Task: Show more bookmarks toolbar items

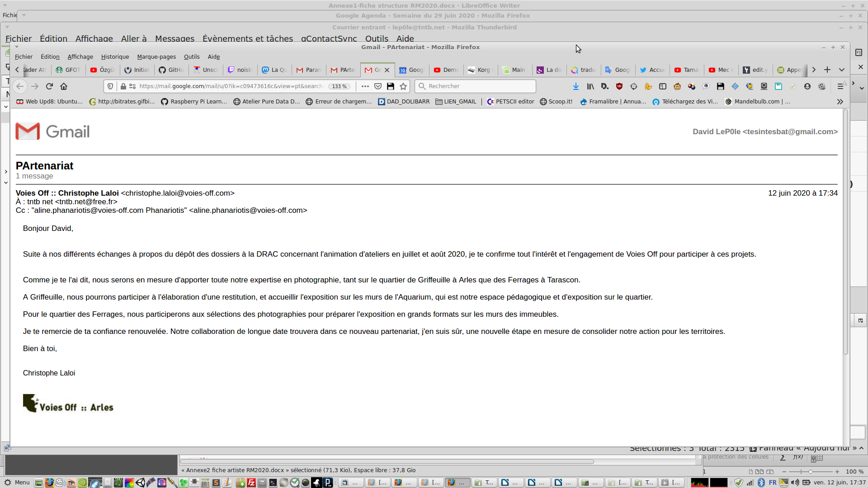Action: pyautogui.click(x=840, y=102)
